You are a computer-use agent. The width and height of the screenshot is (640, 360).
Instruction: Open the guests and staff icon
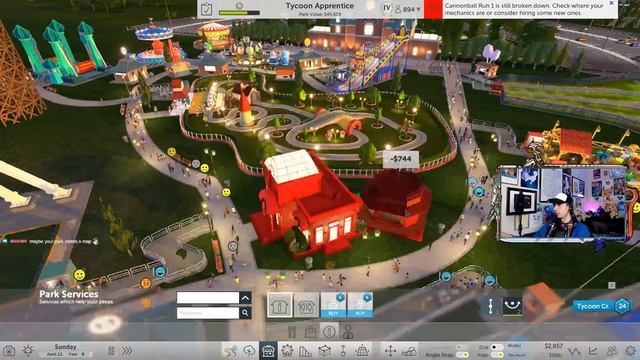612,351
